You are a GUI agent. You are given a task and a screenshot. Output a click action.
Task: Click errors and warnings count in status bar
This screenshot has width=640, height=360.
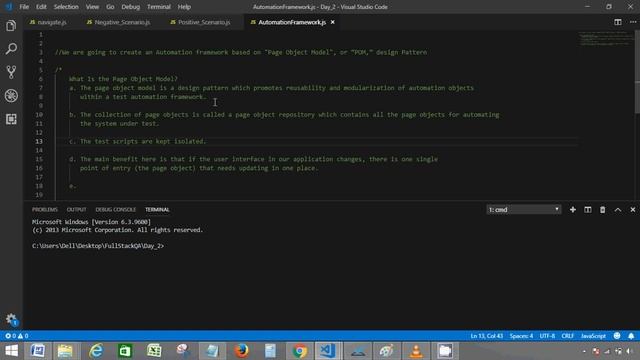click(x=16, y=336)
